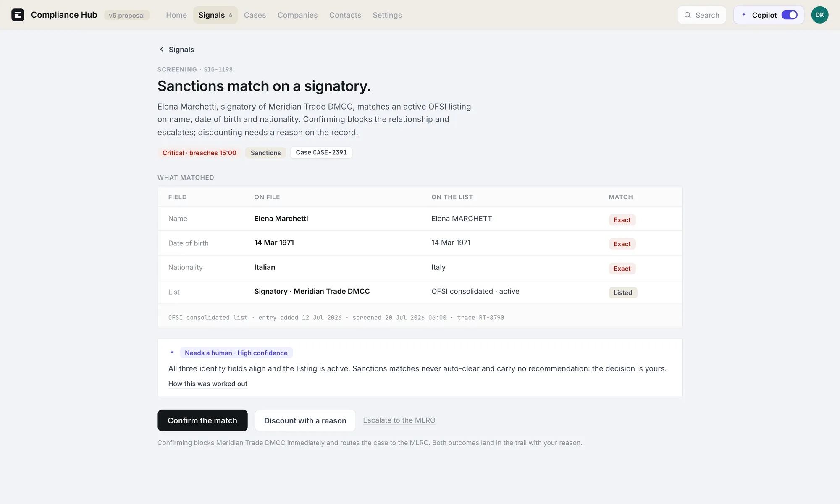The height and width of the screenshot is (504, 840).
Task: Click the MATCH column header
Action: [x=621, y=197]
